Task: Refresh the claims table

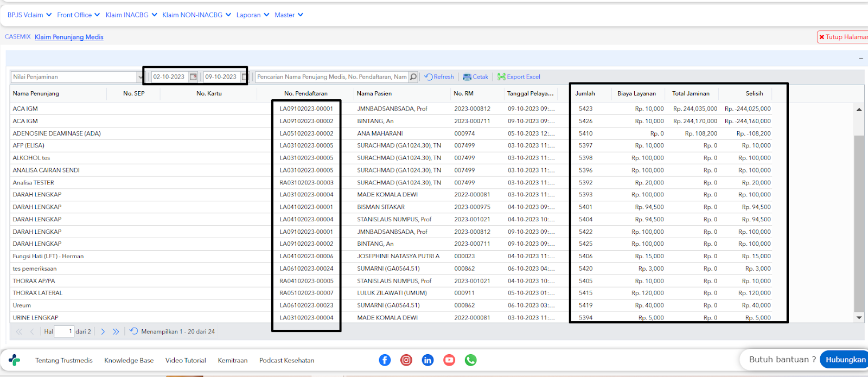Action: [x=439, y=77]
